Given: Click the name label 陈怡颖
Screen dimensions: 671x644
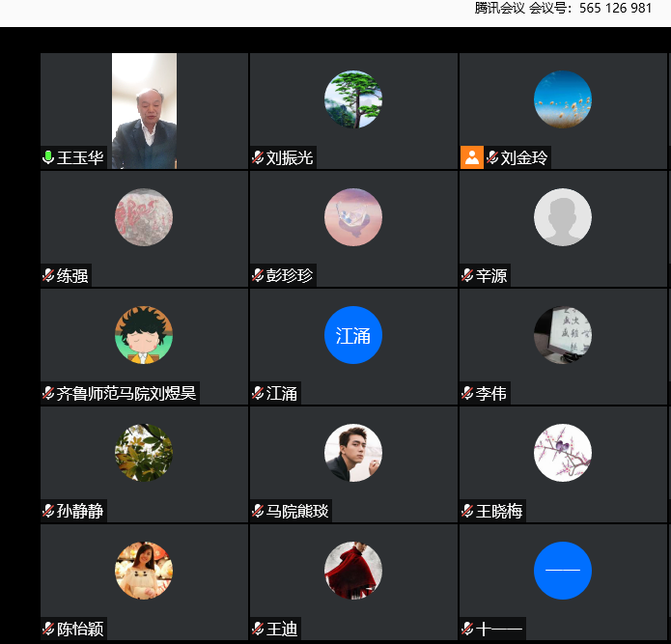Looking at the screenshot, I should pos(80,629).
